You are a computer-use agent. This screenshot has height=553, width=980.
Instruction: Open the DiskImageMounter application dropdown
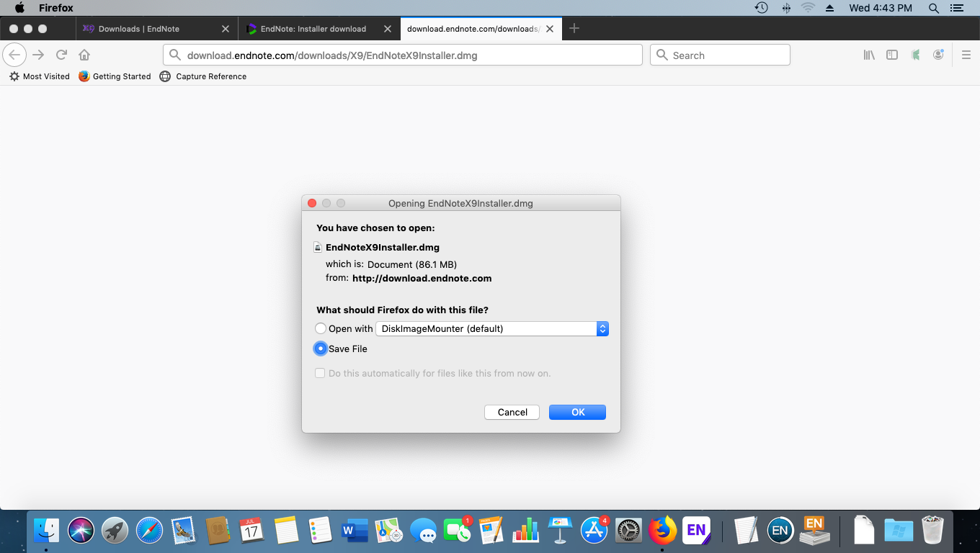tap(492, 328)
